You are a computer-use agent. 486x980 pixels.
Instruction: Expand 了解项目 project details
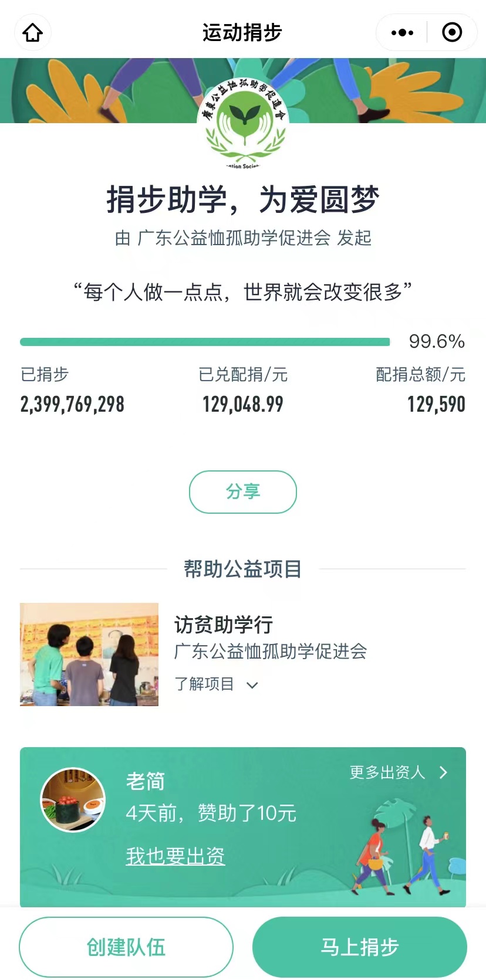[204, 684]
